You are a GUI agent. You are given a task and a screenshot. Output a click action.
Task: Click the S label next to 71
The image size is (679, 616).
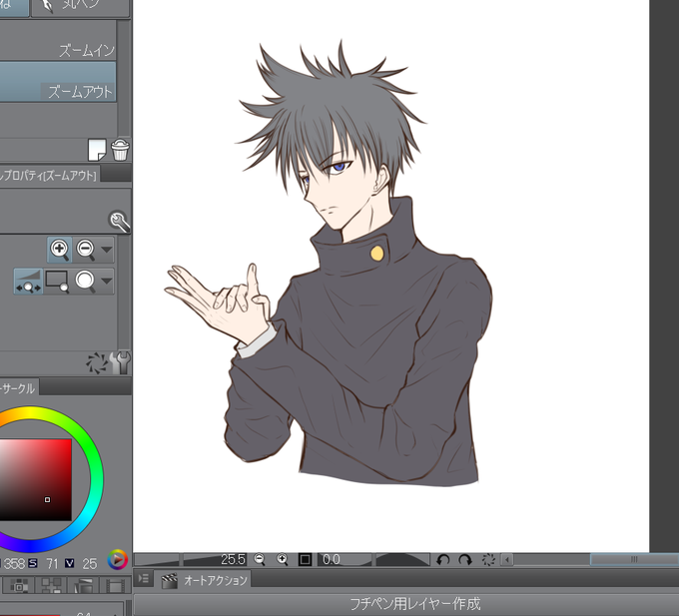click(x=33, y=563)
